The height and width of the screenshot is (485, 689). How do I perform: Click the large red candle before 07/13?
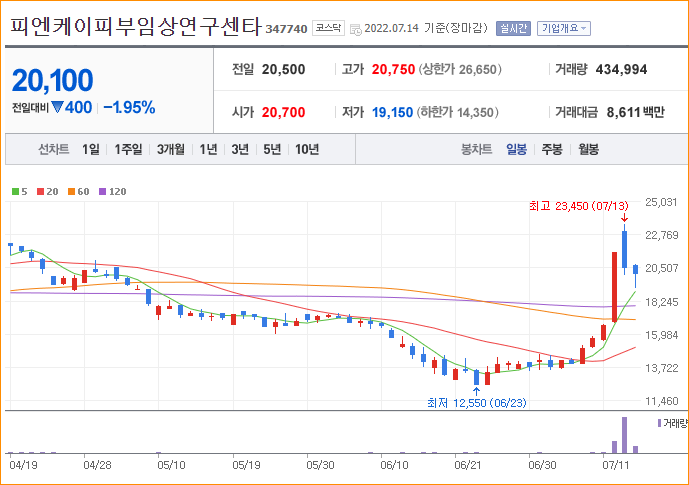coord(614,287)
